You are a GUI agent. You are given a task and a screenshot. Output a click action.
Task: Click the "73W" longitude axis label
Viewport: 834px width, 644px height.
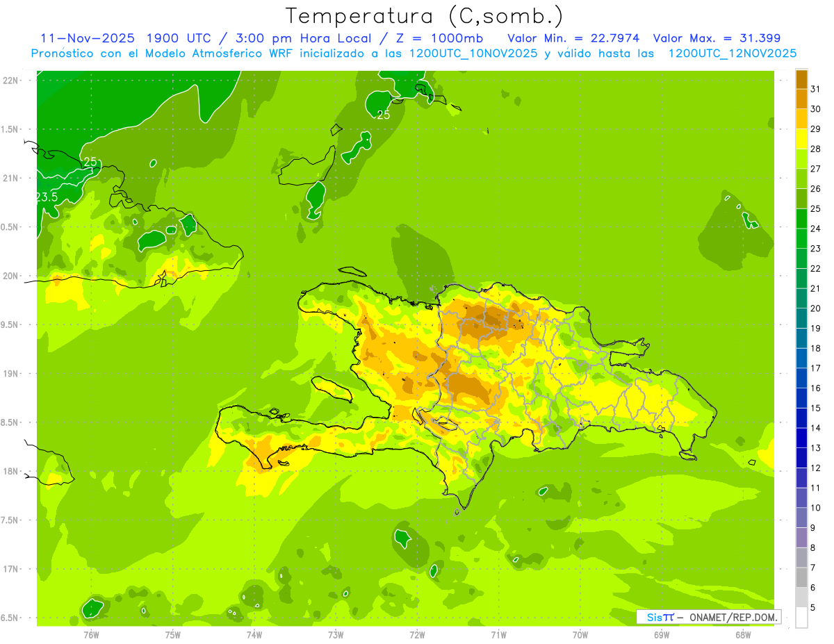pyautogui.click(x=336, y=635)
